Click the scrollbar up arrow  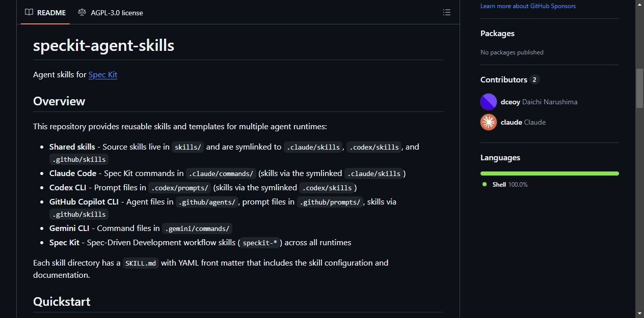coord(639,4)
